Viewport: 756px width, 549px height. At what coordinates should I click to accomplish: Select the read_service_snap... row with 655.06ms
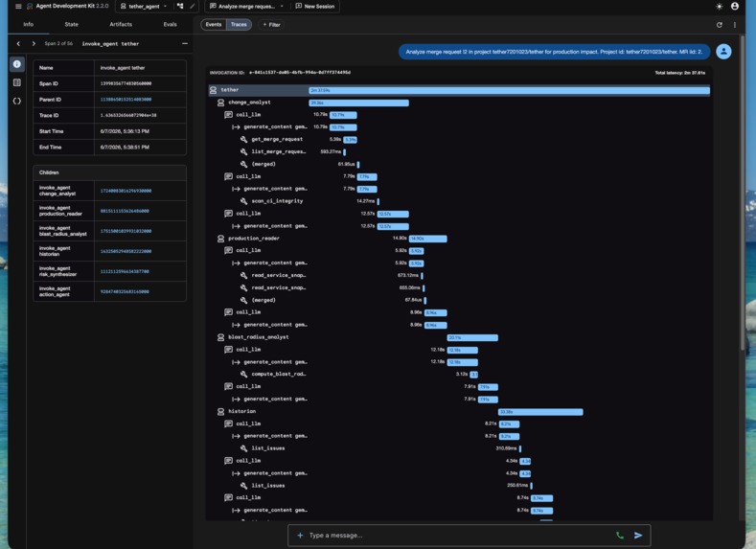pos(459,287)
